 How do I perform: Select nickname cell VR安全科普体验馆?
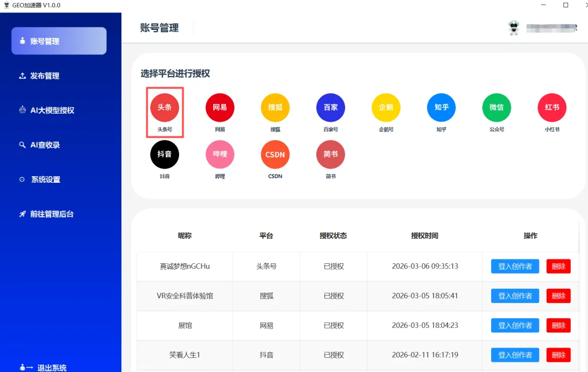185,296
